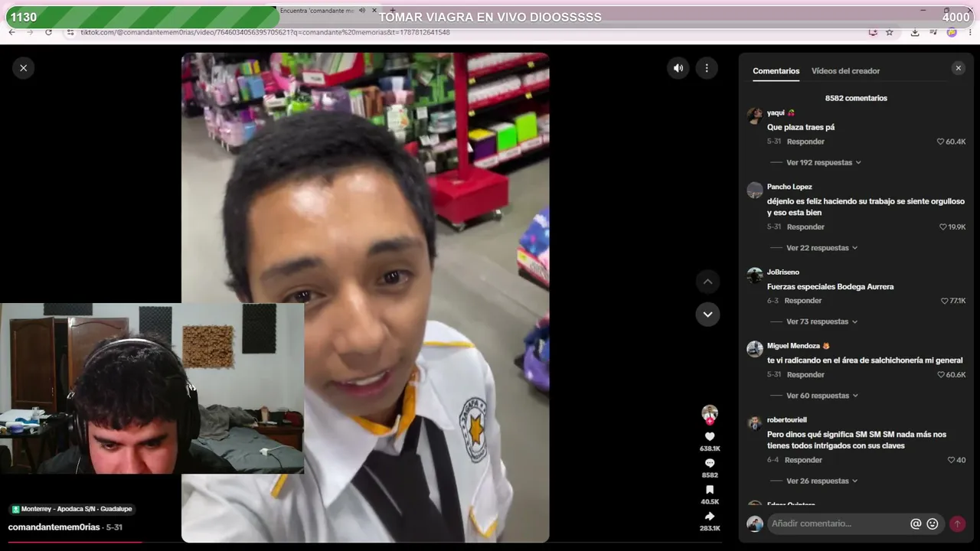Click the username Miguel Mendoza
The height and width of the screenshot is (551, 980).
(793, 347)
